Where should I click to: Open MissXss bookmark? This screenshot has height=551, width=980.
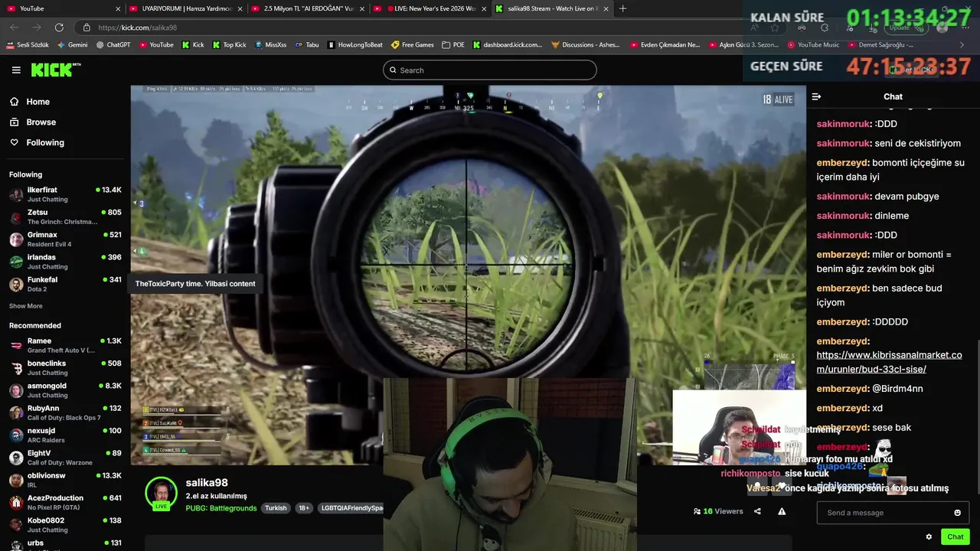pos(270,45)
